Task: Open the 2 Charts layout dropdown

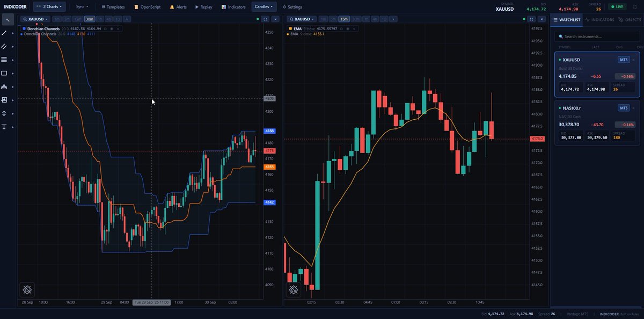Action: coord(49,7)
